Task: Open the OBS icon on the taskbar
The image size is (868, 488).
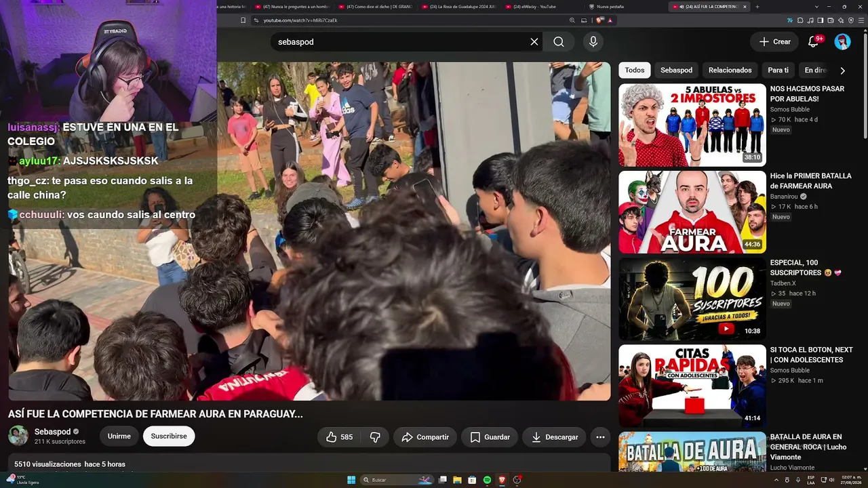Action: [x=517, y=480]
